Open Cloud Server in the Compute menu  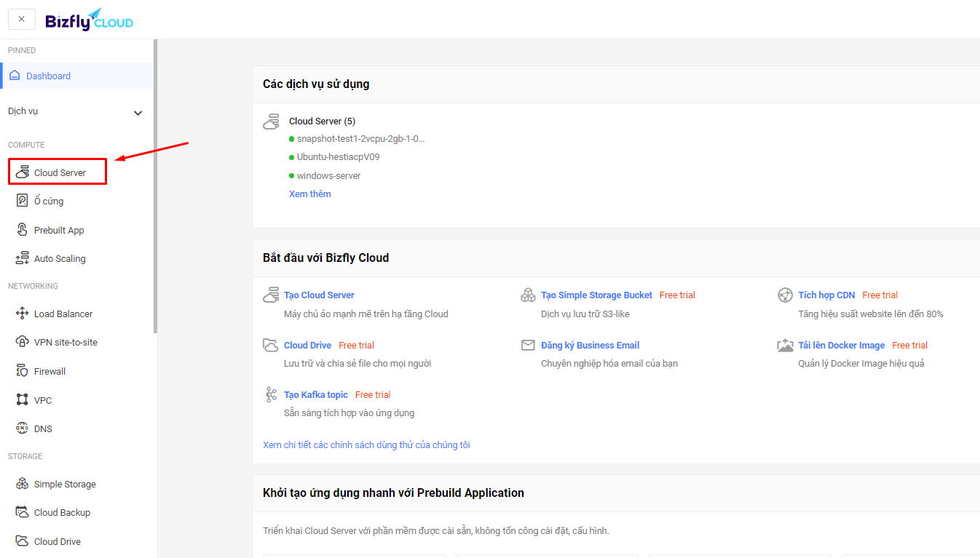tap(58, 172)
